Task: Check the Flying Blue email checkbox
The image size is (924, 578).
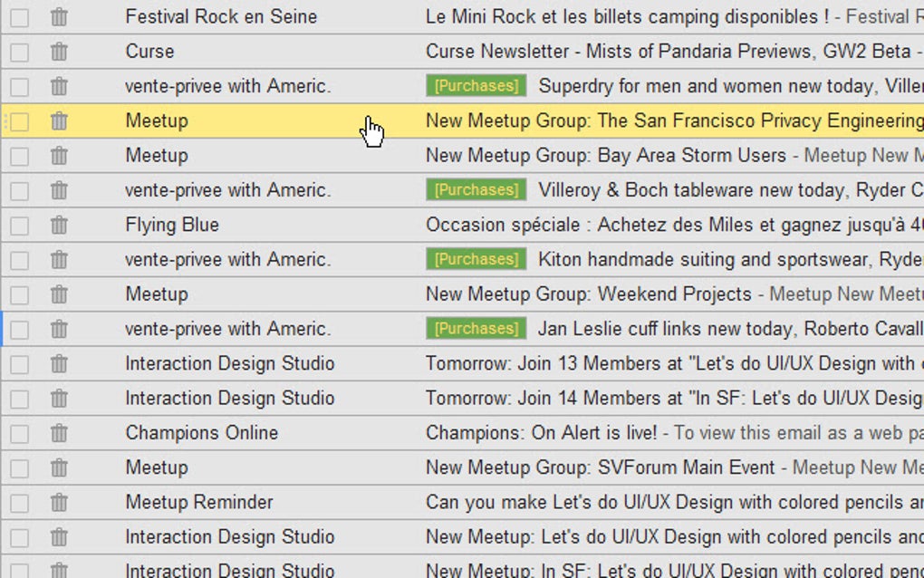Action: click(19, 224)
